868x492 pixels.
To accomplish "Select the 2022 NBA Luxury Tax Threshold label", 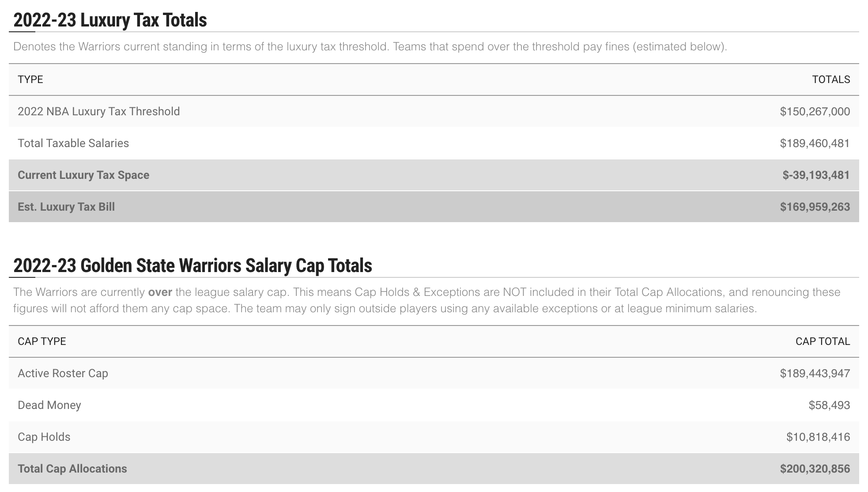I will pos(99,111).
